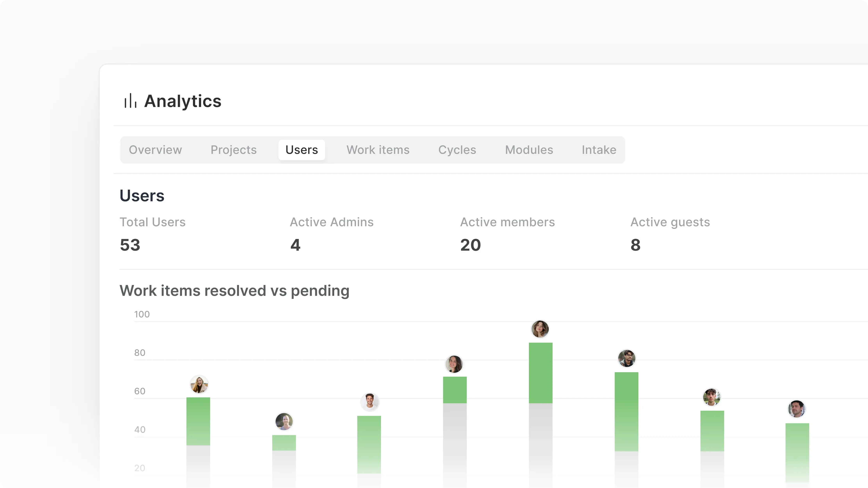Open the Projects tab
Viewport: 868px width, 488px height.
[234, 150]
